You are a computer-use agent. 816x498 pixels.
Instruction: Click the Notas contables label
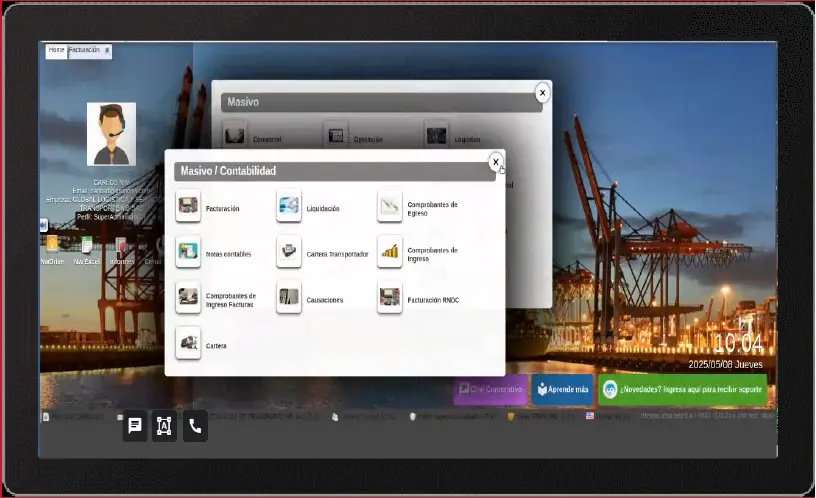tap(228, 254)
